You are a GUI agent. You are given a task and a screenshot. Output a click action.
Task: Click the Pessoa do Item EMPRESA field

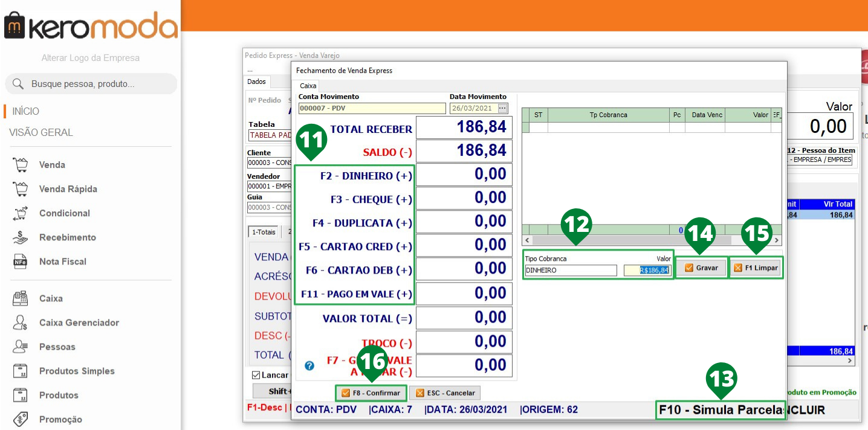(820, 160)
